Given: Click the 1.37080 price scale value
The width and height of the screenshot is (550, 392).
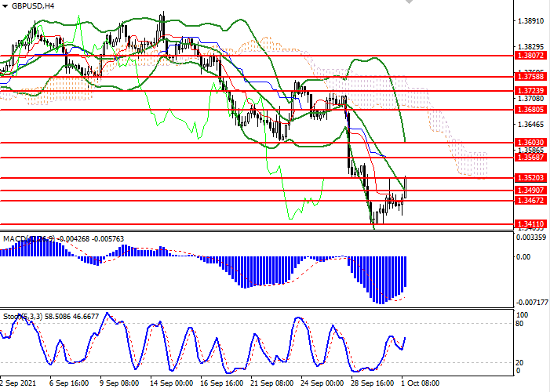Looking at the screenshot, I should (x=530, y=100).
